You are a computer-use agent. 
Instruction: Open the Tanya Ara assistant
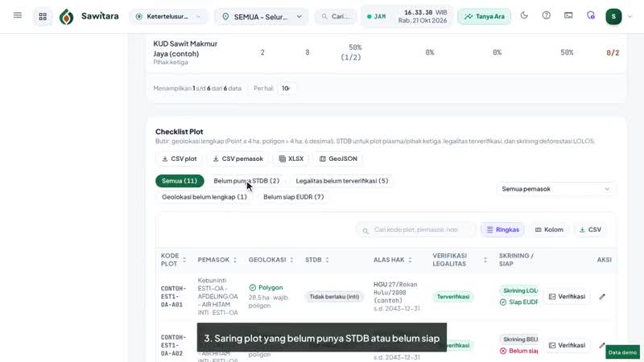coord(485,17)
